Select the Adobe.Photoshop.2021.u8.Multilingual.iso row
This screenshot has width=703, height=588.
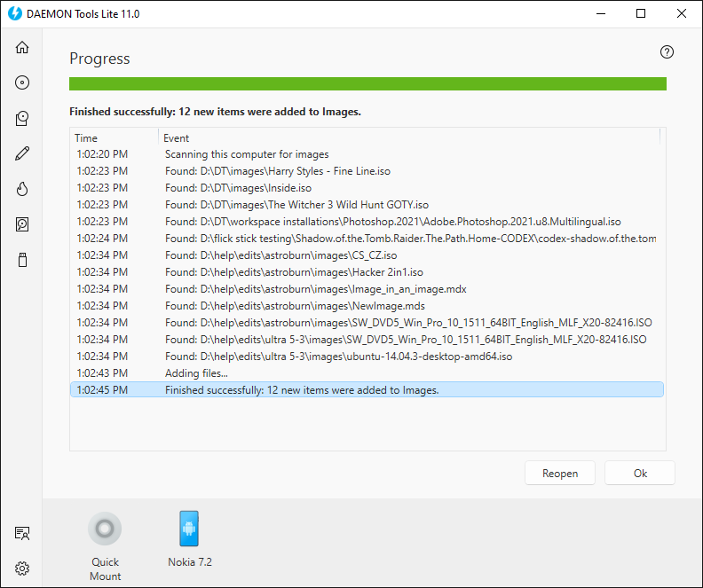(367, 222)
